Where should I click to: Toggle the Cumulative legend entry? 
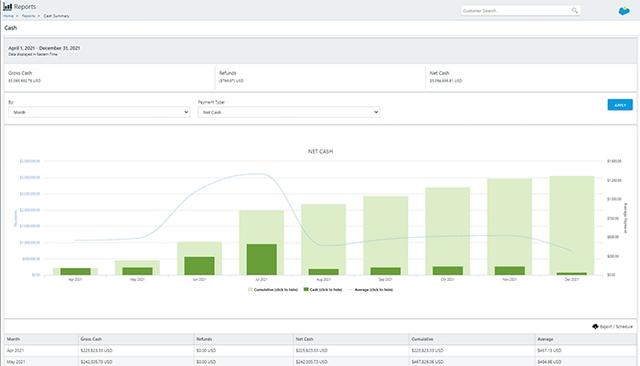click(273, 290)
